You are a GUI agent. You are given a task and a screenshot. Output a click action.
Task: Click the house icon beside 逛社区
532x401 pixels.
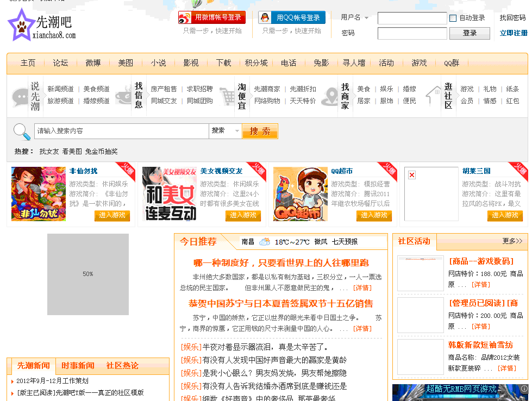[x=433, y=95]
